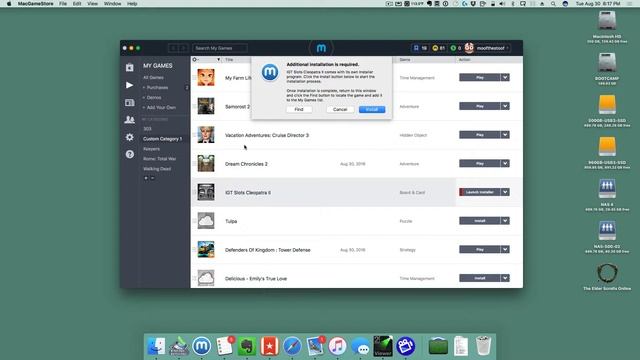Click Install button for Tulpa
Screen dimensions: 640x360
click(x=480, y=221)
